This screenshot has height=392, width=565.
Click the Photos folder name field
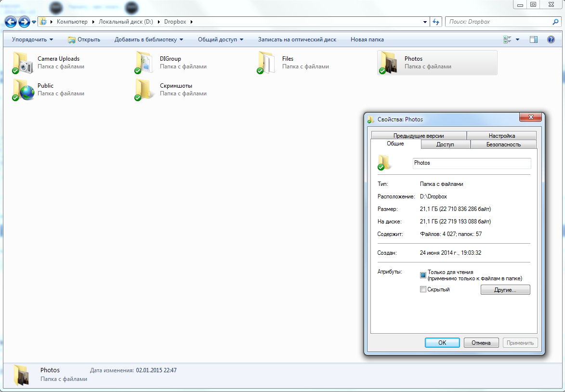pyautogui.click(x=472, y=163)
